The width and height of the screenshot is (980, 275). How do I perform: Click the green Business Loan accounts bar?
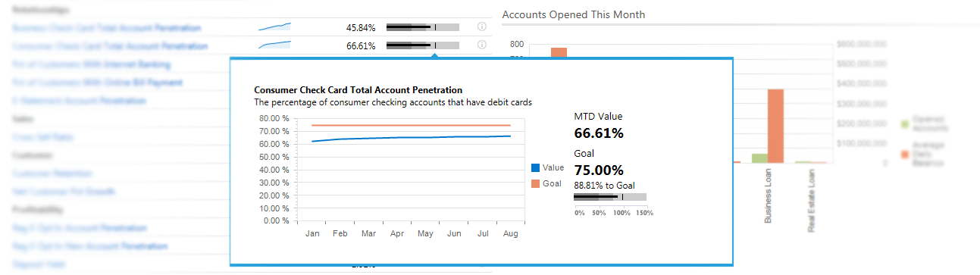(759, 158)
